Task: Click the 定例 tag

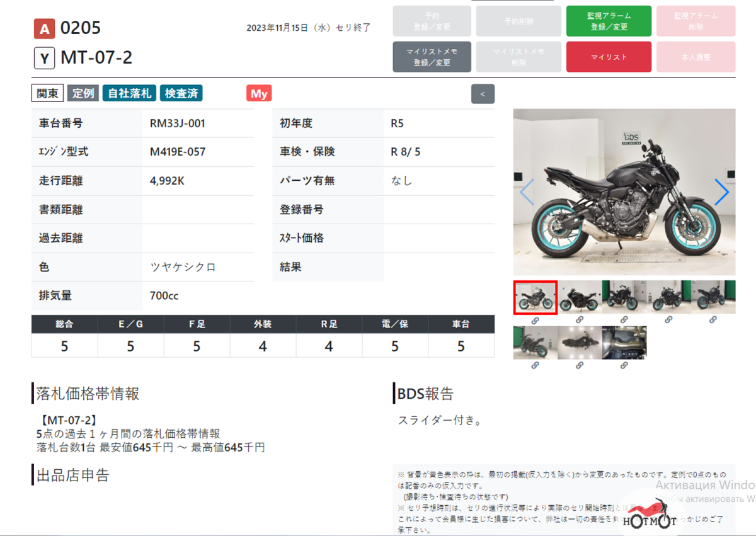Action: (83, 93)
